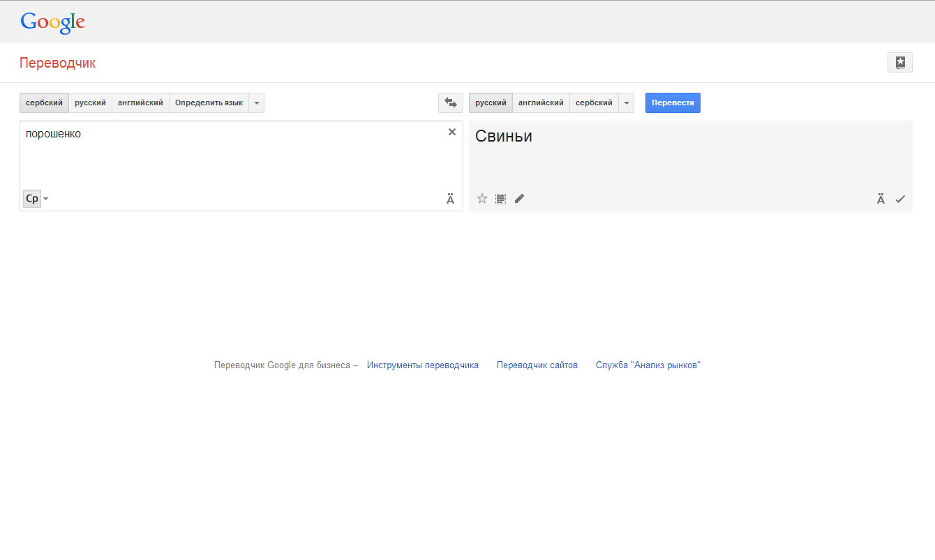935x560 pixels.
Task: Expand the target language list dropdown
Action: point(627,103)
